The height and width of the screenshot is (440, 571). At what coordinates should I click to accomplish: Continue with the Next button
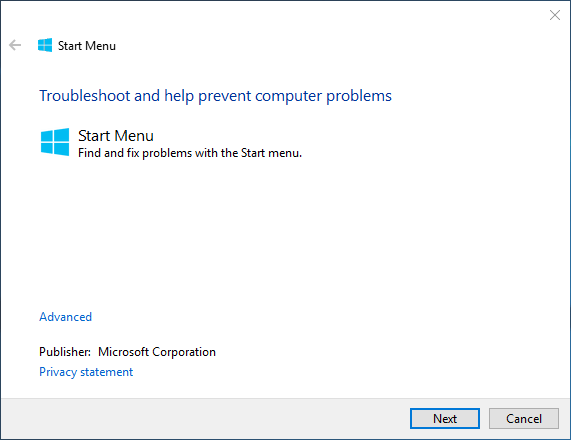pos(445,419)
